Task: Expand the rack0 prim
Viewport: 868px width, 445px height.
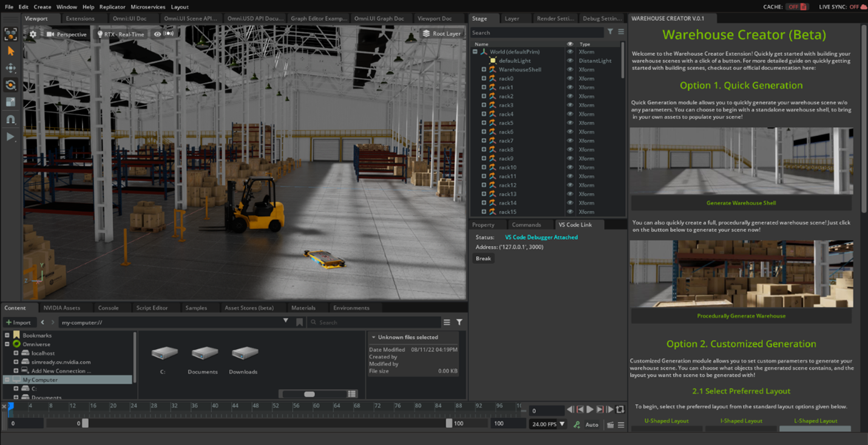Action: click(484, 78)
